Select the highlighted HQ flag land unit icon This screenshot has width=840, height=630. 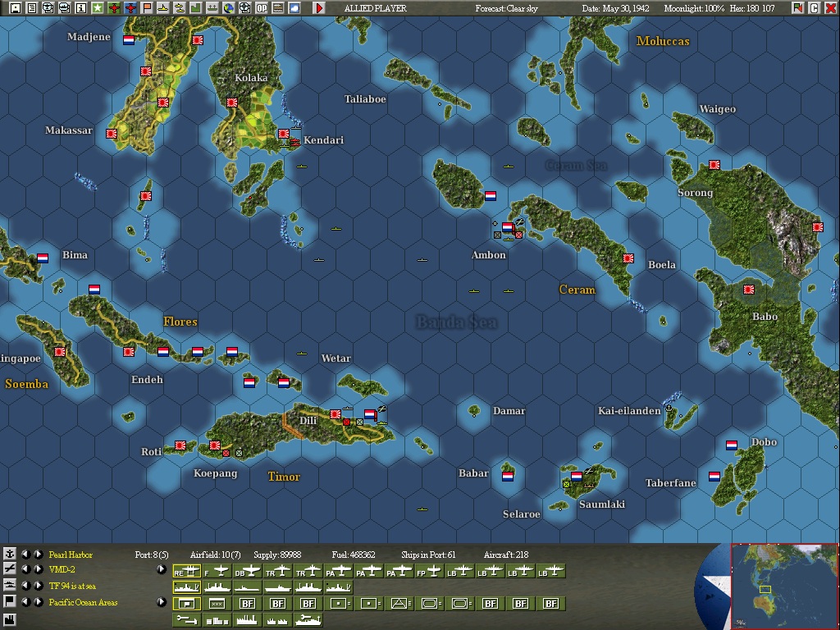click(186, 604)
